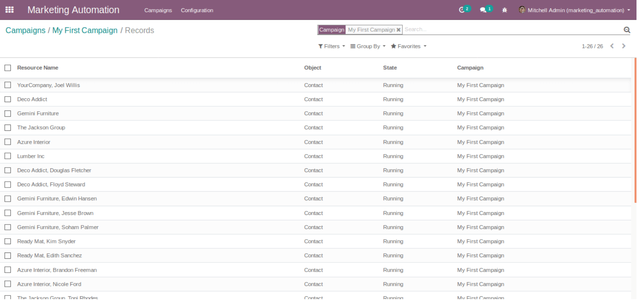Image resolution: width=644 pixels, height=300 pixels.
Task: Select the Lumber Inc row checkbox
Action: pyautogui.click(x=8, y=156)
